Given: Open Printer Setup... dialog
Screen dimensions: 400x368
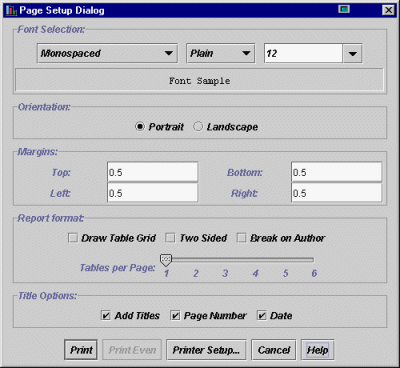Looking at the screenshot, I should (206, 350).
